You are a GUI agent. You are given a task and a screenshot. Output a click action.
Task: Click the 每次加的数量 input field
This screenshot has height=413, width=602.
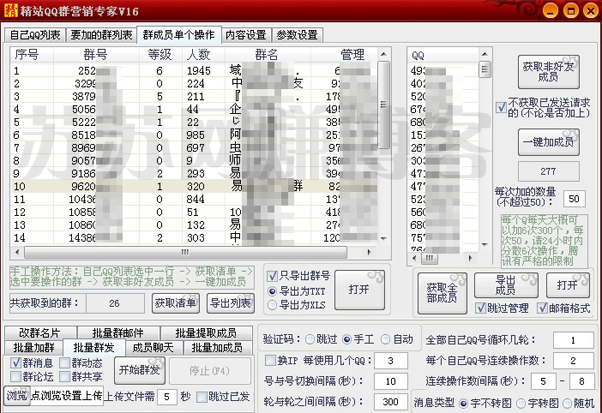click(574, 198)
